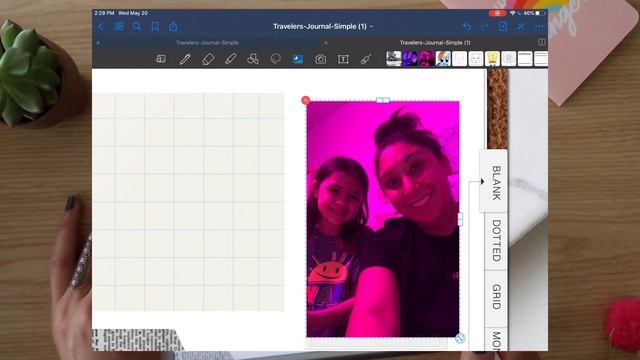This screenshot has width=640, height=360.
Task: Open the search magnifier in top bar
Action: [137, 27]
